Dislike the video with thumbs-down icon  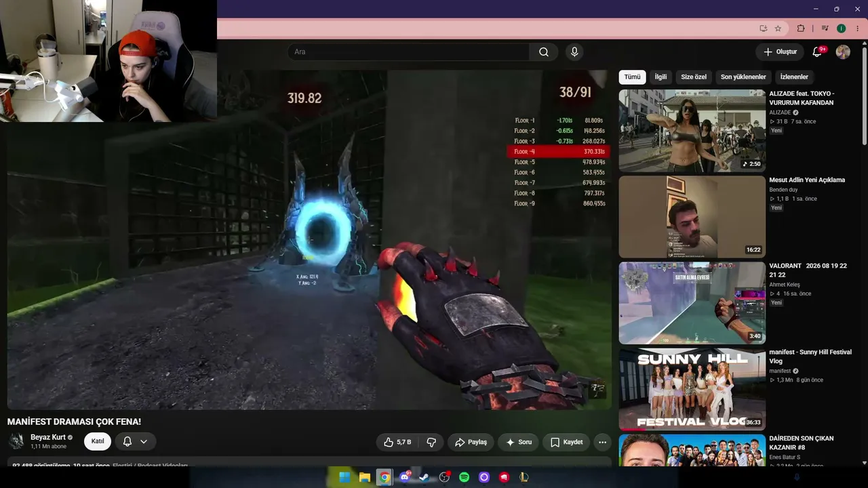[431, 442]
